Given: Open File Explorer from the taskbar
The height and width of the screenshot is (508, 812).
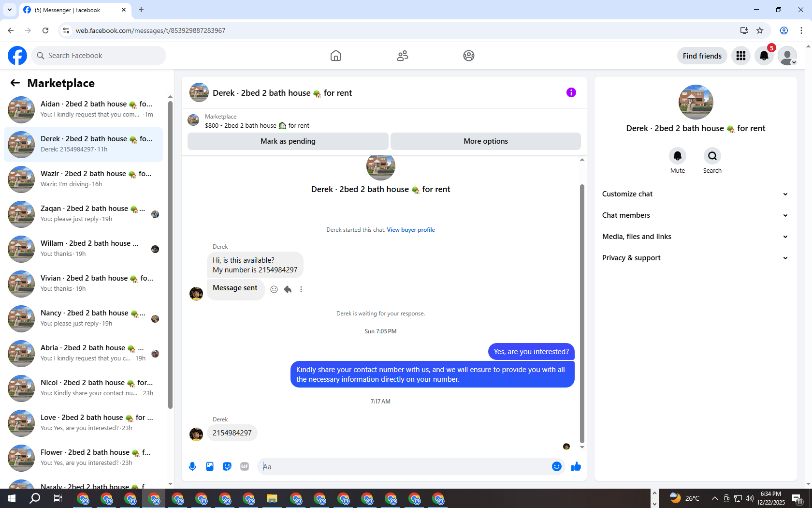Looking at the screenshot, I should [272, 498].
